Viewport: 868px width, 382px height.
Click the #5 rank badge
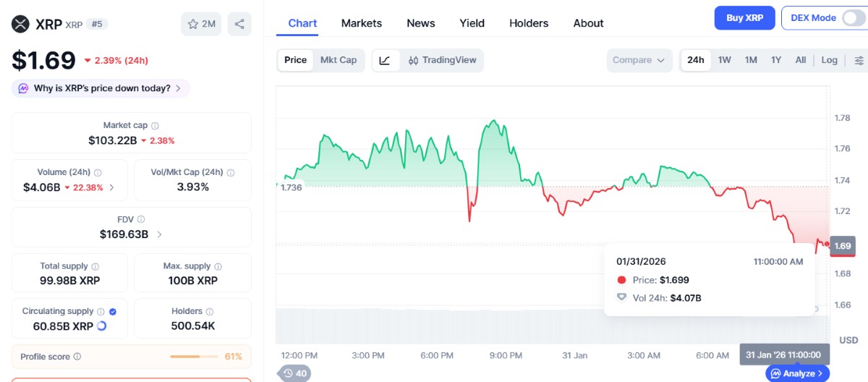(96, 24)
